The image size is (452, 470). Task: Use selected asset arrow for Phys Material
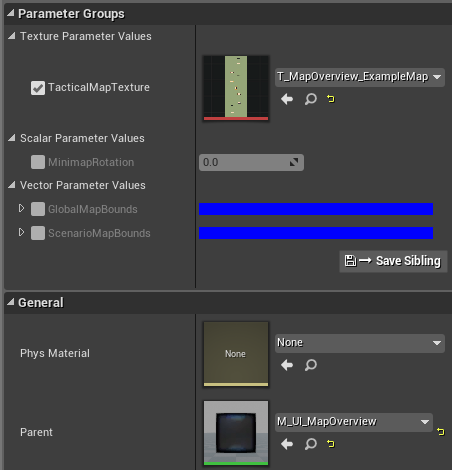pyautogui.click(x=287, y=365)
